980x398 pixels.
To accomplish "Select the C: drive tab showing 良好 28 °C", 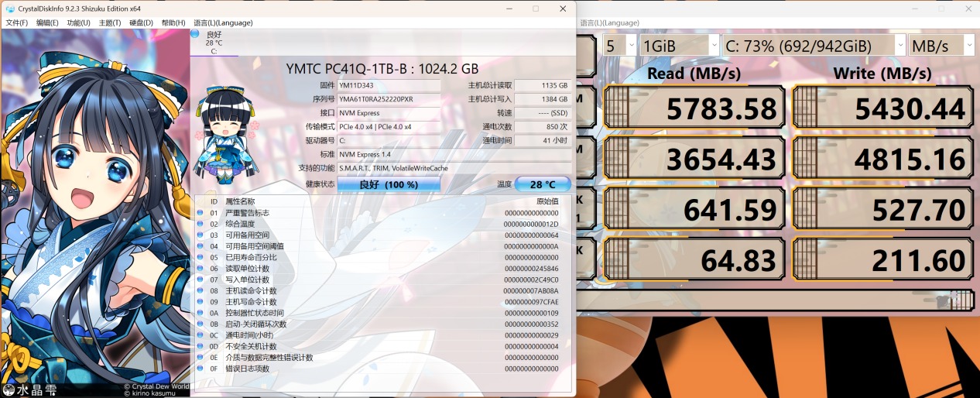I will point(214,43).
